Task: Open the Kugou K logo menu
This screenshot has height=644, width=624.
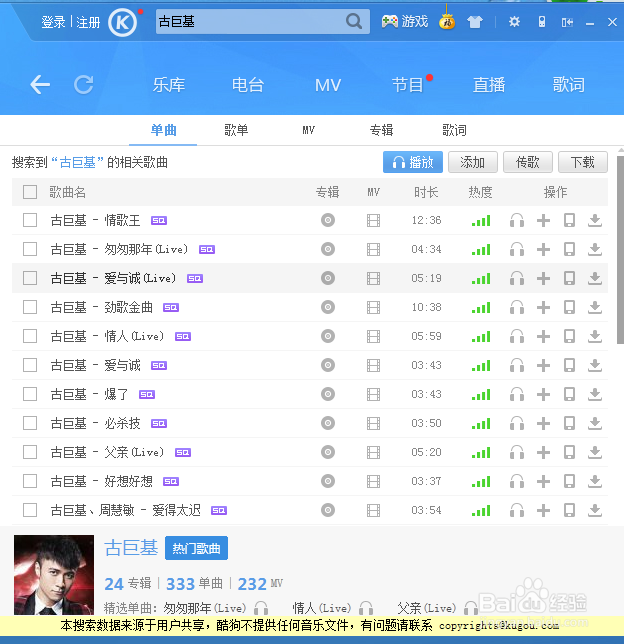Action: [122, 22]
